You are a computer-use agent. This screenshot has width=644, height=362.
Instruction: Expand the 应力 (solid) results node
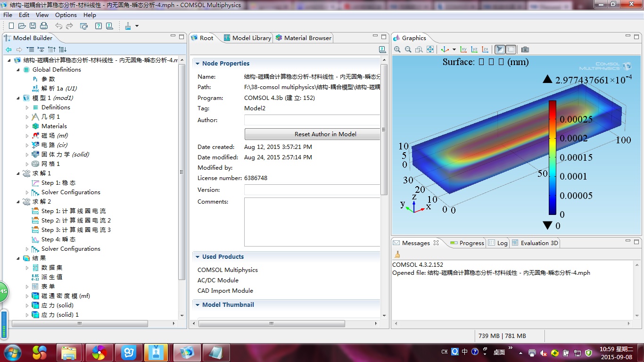tap(27, 305)
